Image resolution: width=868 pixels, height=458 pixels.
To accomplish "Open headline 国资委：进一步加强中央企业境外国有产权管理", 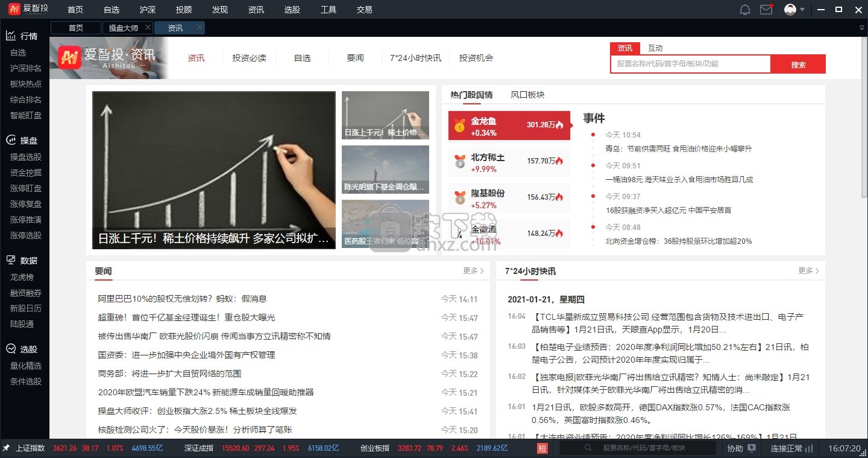I will (x=186, y=355).
